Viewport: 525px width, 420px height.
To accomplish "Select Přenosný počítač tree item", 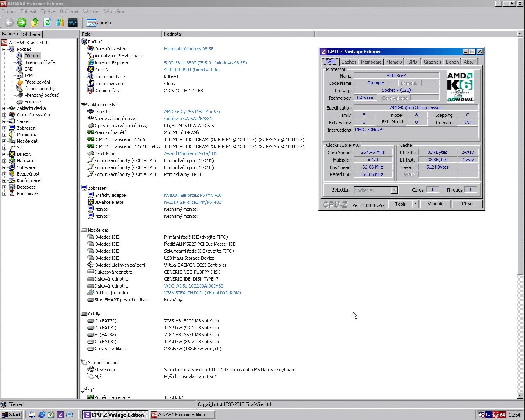I will click(x=41, y=95).
